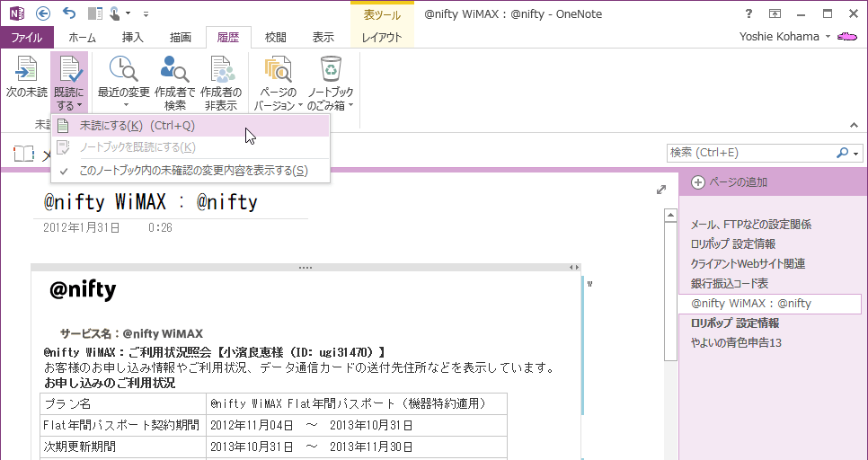Open bold unread ロリポップ 設定情報 page

(735, 323)
